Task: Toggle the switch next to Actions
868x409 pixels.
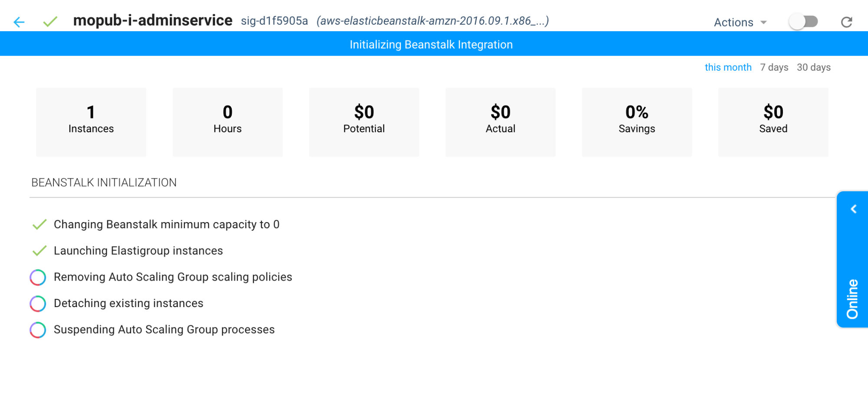Action: tap(803, 22)
